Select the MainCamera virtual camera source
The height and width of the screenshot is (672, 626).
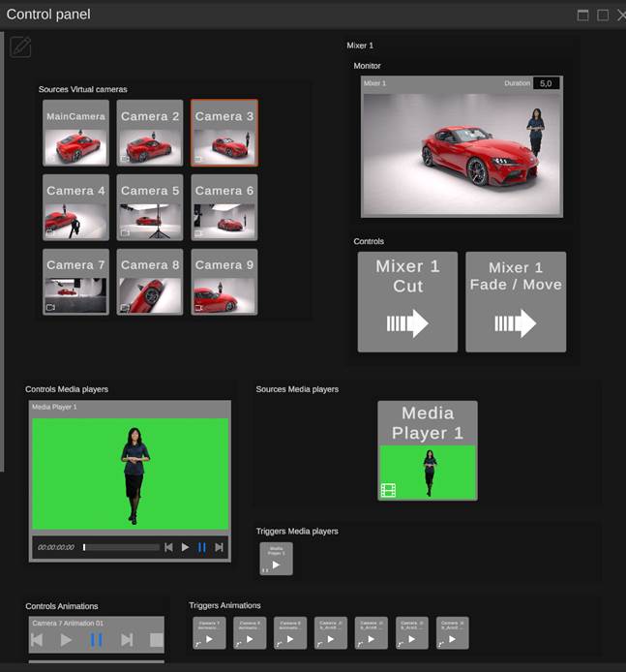(x=75, y=133)
